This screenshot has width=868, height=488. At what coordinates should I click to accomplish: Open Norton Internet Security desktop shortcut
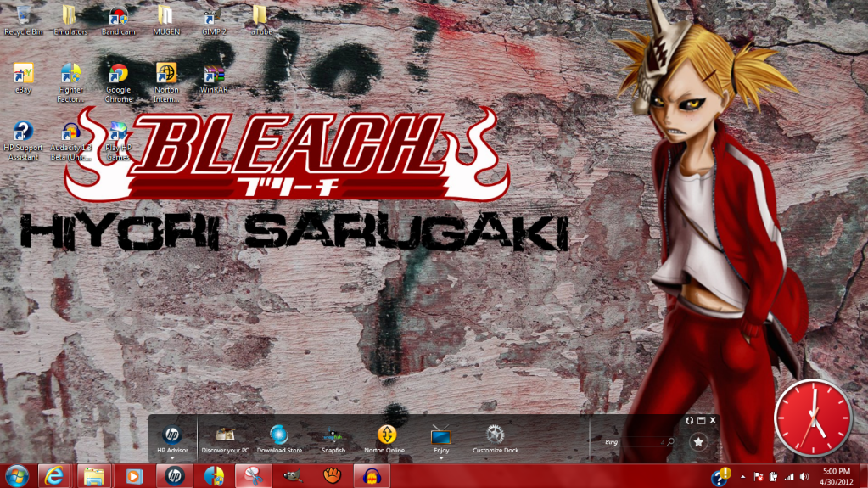(x=166, y=83)
